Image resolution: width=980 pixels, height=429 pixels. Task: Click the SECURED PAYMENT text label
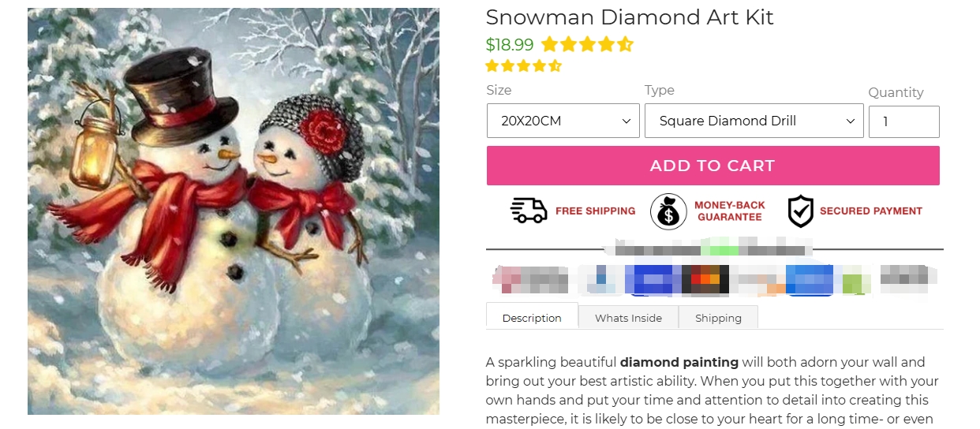point(871,211)
